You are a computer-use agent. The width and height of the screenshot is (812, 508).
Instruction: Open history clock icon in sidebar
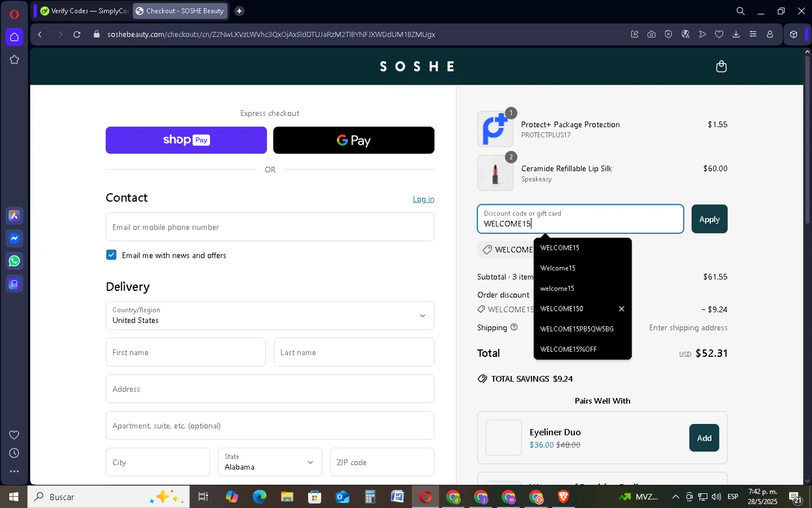(14, 453)
